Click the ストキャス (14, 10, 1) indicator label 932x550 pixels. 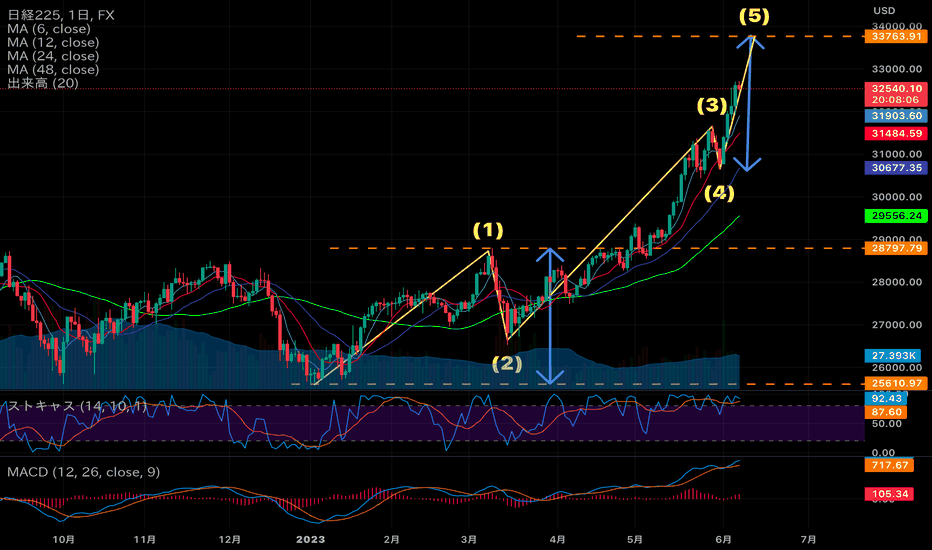[77, 406]
